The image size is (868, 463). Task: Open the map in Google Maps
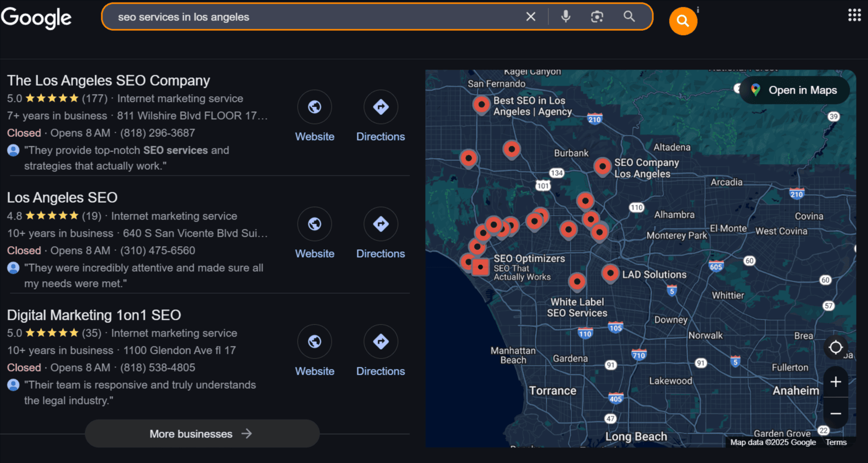[x=794, y=90]
